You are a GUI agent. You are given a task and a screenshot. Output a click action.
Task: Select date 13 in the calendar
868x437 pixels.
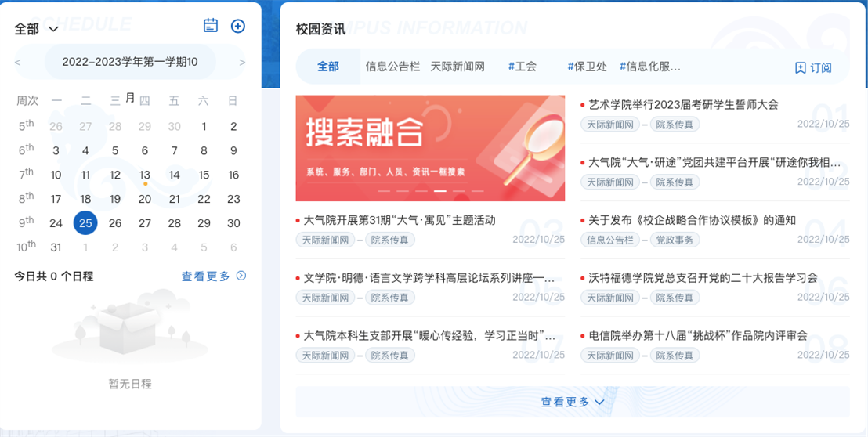[145, 175]
